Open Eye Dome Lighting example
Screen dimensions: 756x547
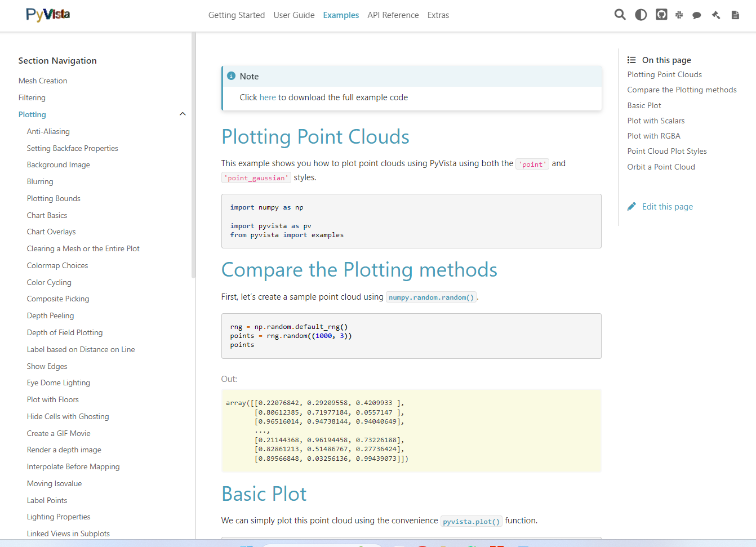coord(58,383)
